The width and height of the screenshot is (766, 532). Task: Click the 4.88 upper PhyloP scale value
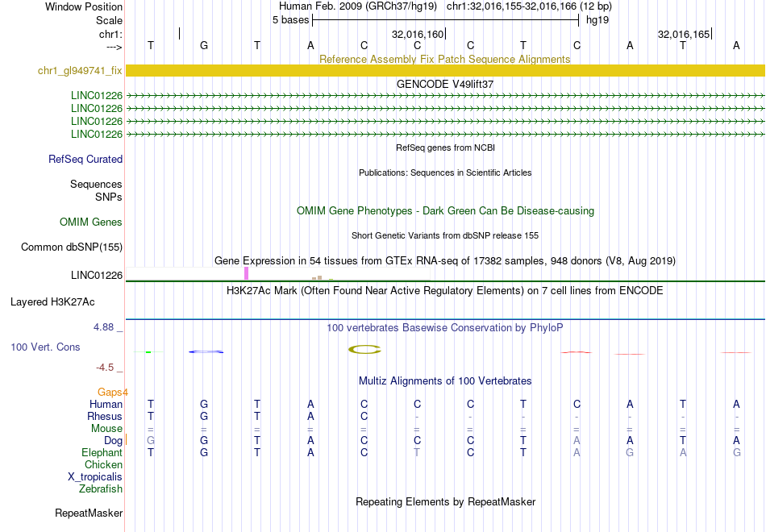[x=103, y=327]
